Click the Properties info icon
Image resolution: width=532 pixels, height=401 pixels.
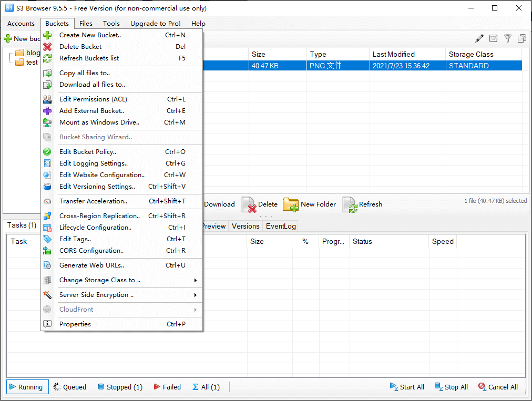pyautogui.click(x=47, y=324)
